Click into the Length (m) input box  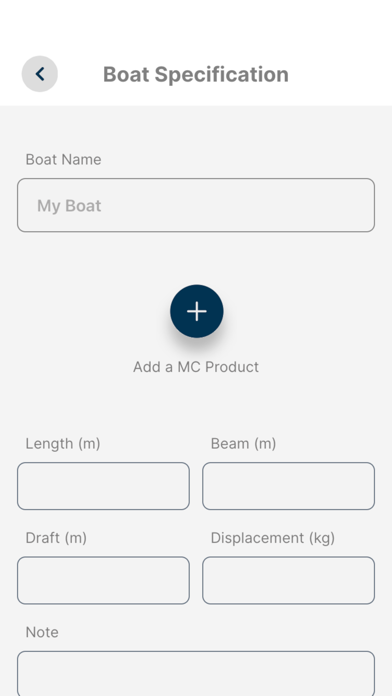tap(103, 486)
